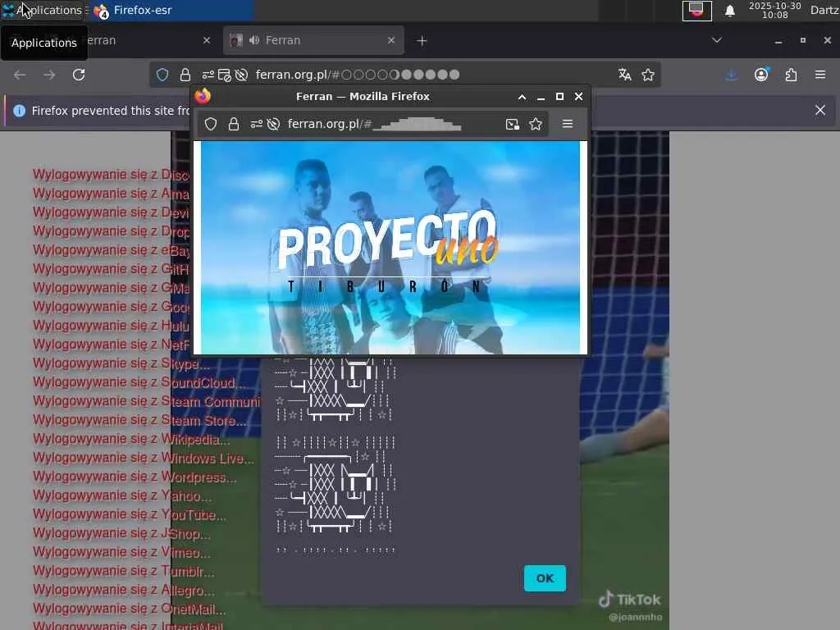Reload the current page
This screenshot has height=630, width=840.
click(x=79, y=75)
